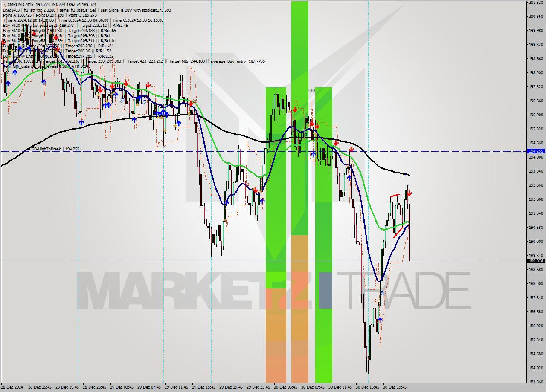Click the 195.320 price axis label
Screen dimensions: 546x392
pyautogui.click(x=535, y=129)
